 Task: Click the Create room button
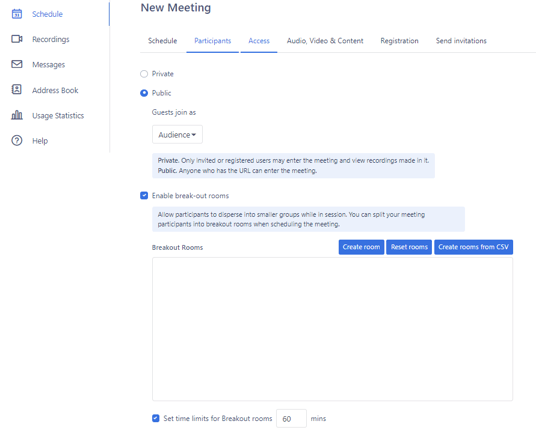tap(361, 247)
